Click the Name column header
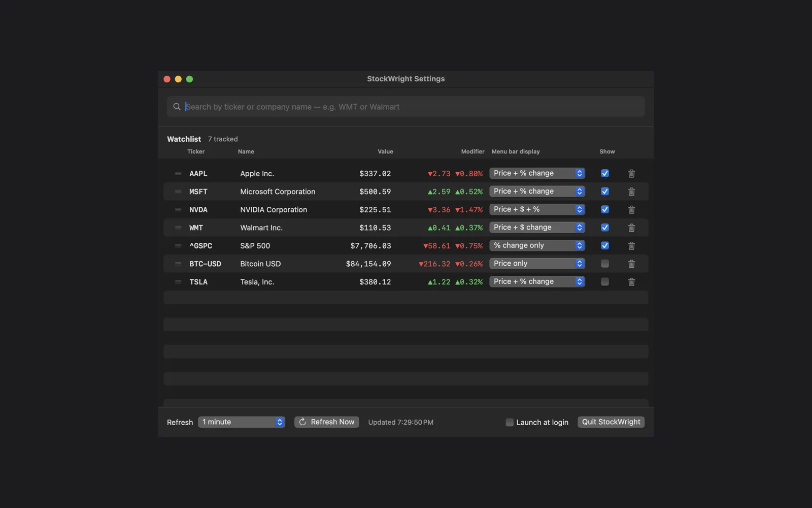This screenshot has height=508, width=812. pos(246,151)
